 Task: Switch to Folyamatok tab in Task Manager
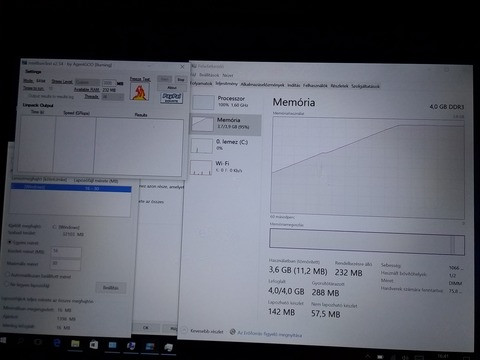[x=201, y=83]
